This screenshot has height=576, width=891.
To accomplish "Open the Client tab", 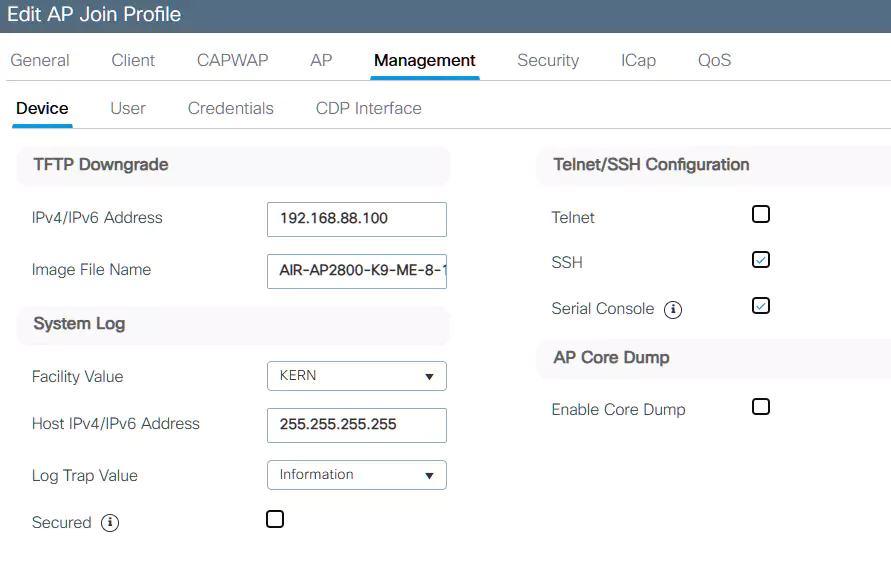I will point(133,60).
